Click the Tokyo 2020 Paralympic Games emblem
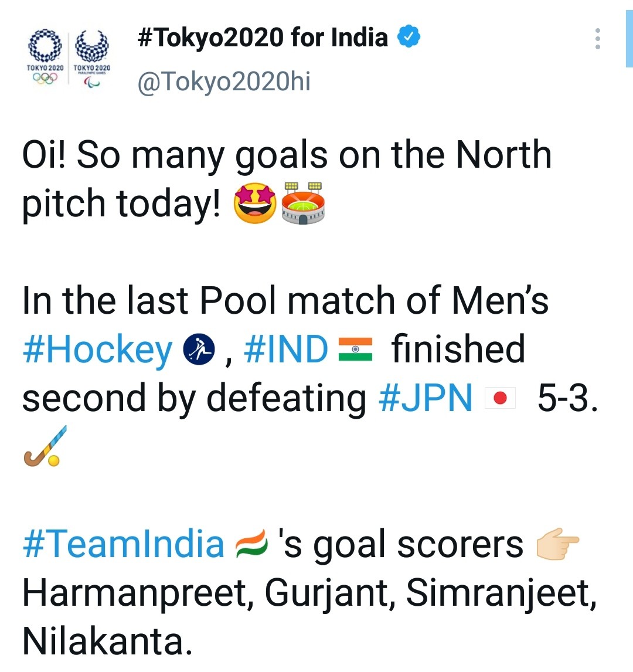 click(x=92, y=57)
